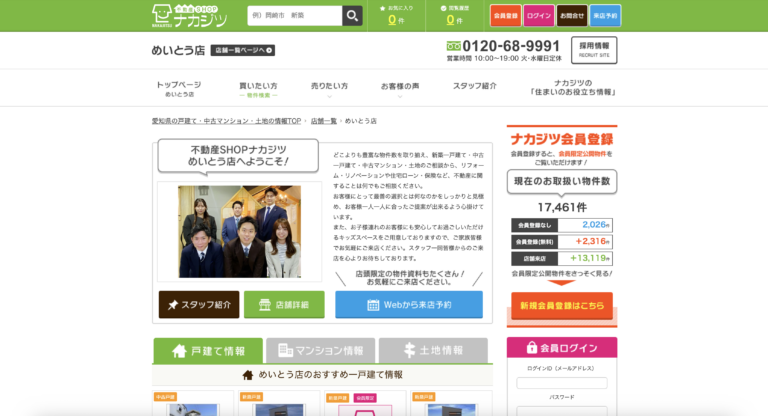768x416 pixels.
Task: Expand the 売りたい方 menu
Action: tap(329, 90)
